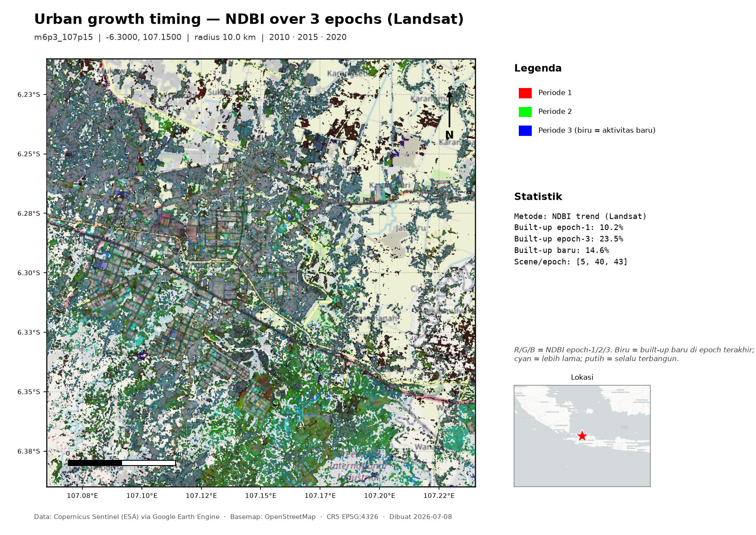Image resolution: width=756 pixels, height=535 pixels.
Task: Click the red Periode 1 legend swatch
Action: (525, 93)
